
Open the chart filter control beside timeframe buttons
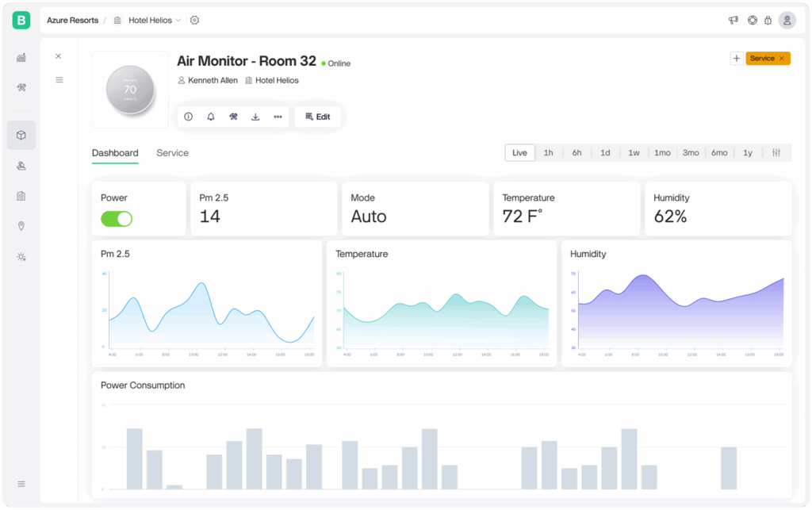(x=778, y=152)
